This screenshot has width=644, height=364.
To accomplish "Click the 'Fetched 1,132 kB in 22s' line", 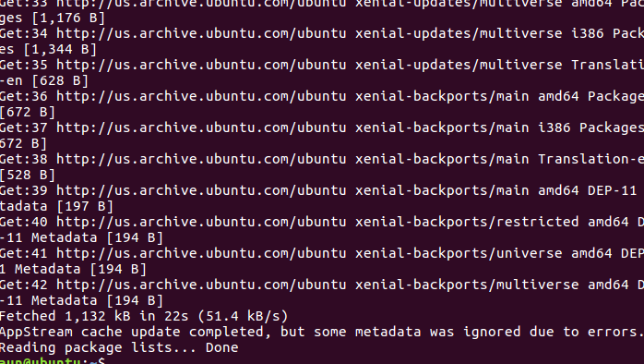I will click(144, 316).
